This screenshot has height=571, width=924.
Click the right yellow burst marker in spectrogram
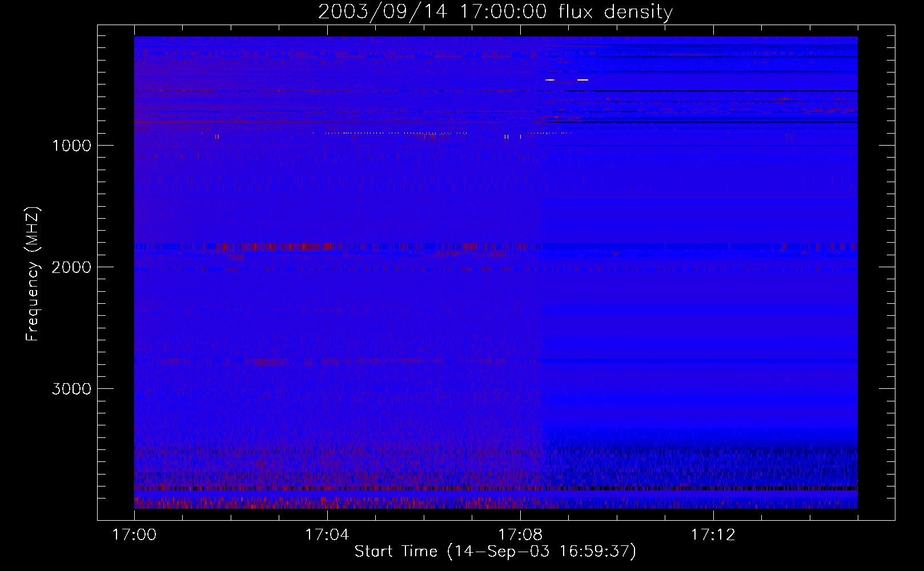click(x=582, y=80)
